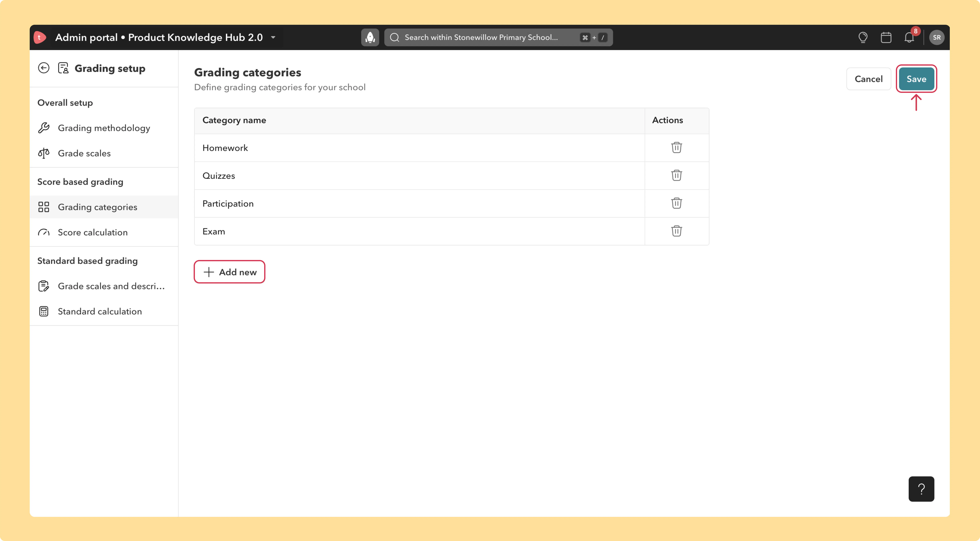Click the Homework category name

coord(225,148)
